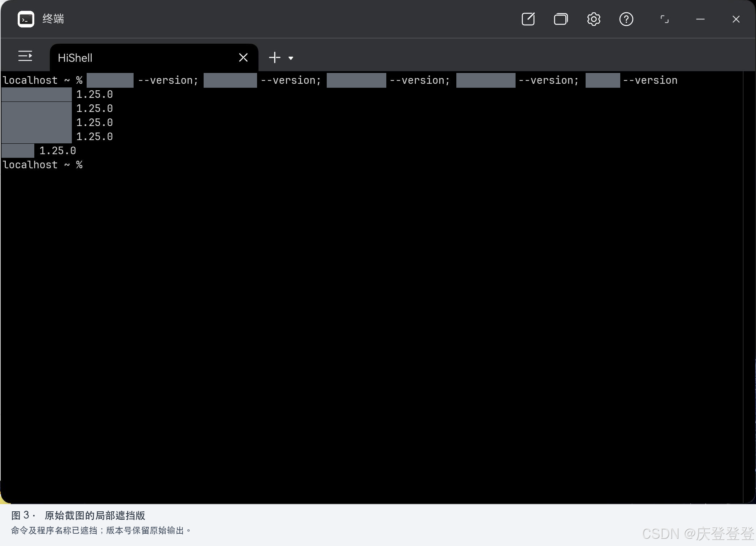756x546 pixels.
Task: Add a new terminal tab
Action: [275, 57]
